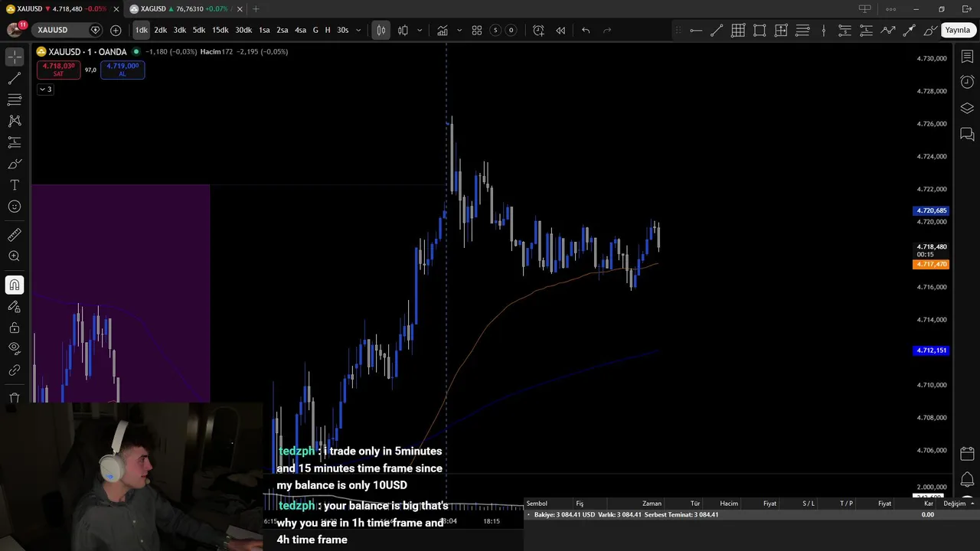The height and width of the screenshot is (551, 980).
Task: Toggle lock all drawings
Action: point(15,328)
